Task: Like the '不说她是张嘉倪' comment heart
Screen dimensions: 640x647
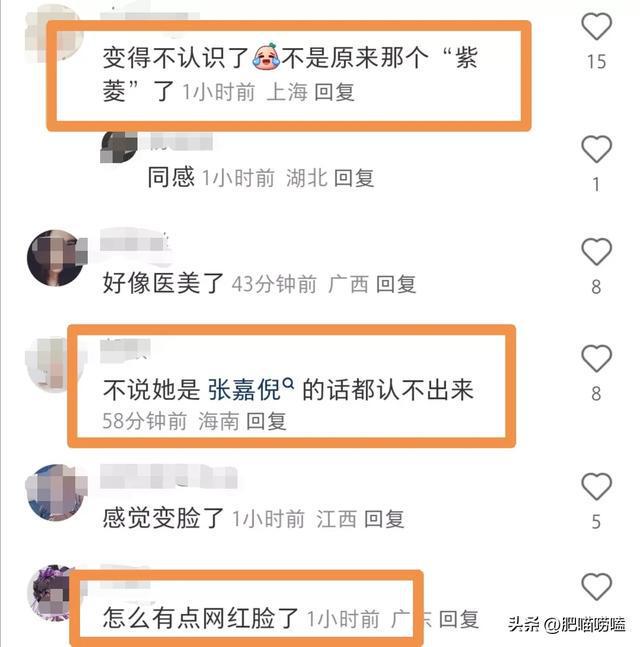Action: pos(596,358)
